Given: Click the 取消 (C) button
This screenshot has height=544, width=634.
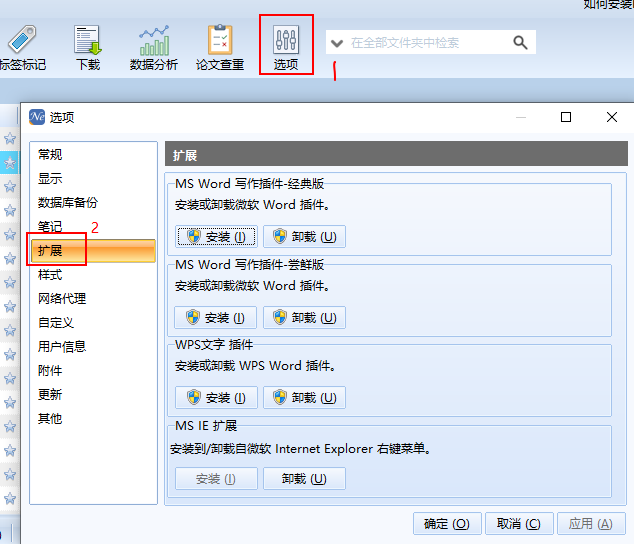Looking at the screenshot, I should 519,524.
